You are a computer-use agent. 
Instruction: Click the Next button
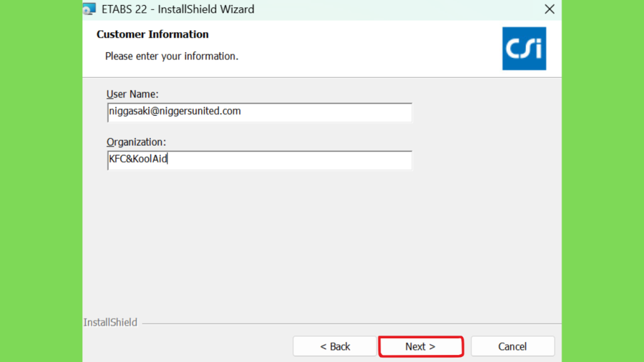(421, 346)
